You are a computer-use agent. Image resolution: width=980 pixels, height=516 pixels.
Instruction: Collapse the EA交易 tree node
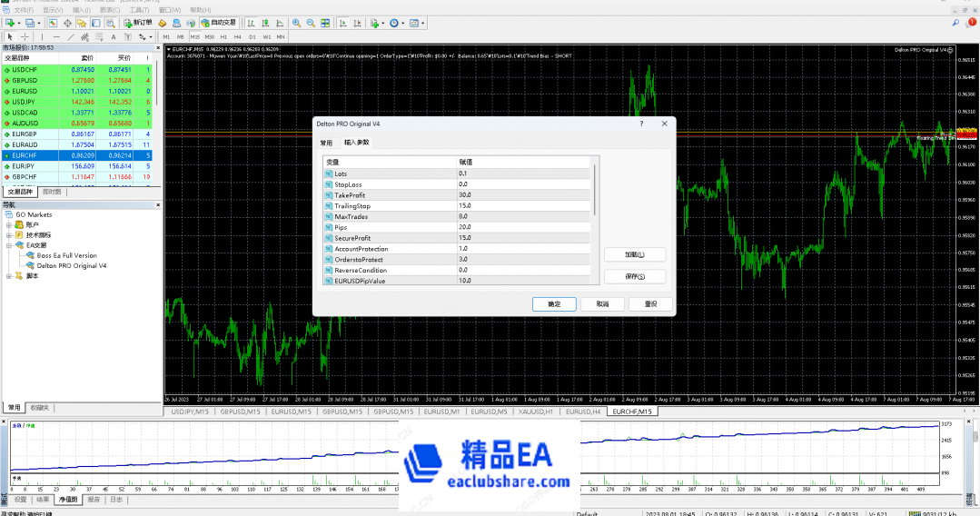[x=9, y=245]
